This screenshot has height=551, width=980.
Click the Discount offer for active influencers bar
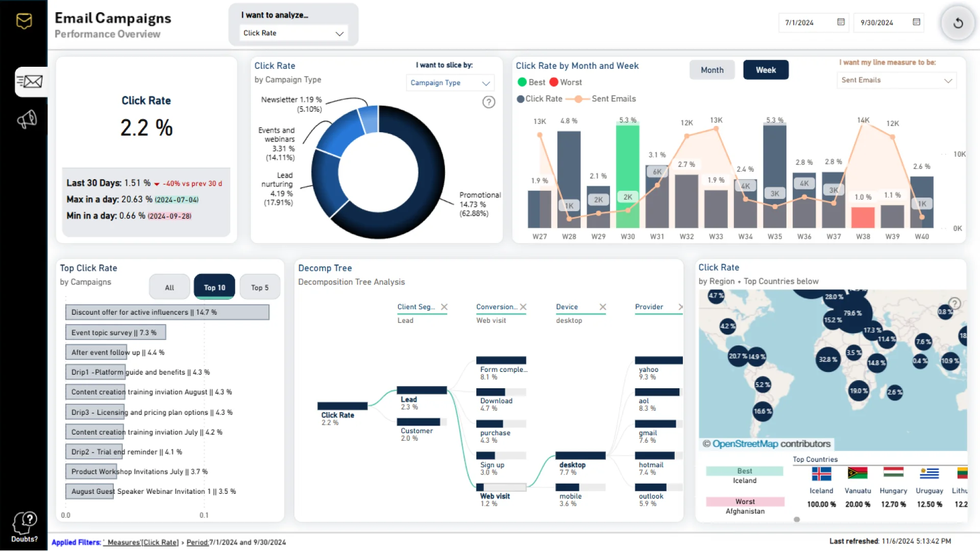(x=167, y=312)
